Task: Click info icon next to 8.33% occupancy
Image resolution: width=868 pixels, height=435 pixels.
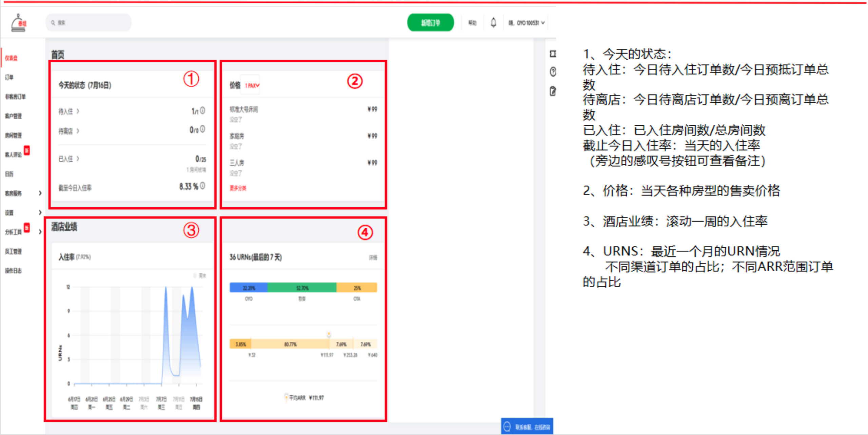Action: pos(203,186)
